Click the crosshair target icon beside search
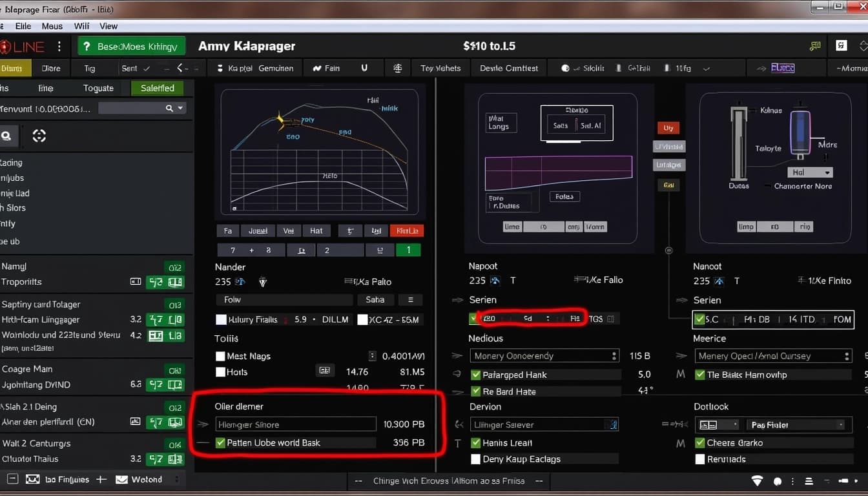This screenshot has height=496, width=868. [x=39, y=136]
